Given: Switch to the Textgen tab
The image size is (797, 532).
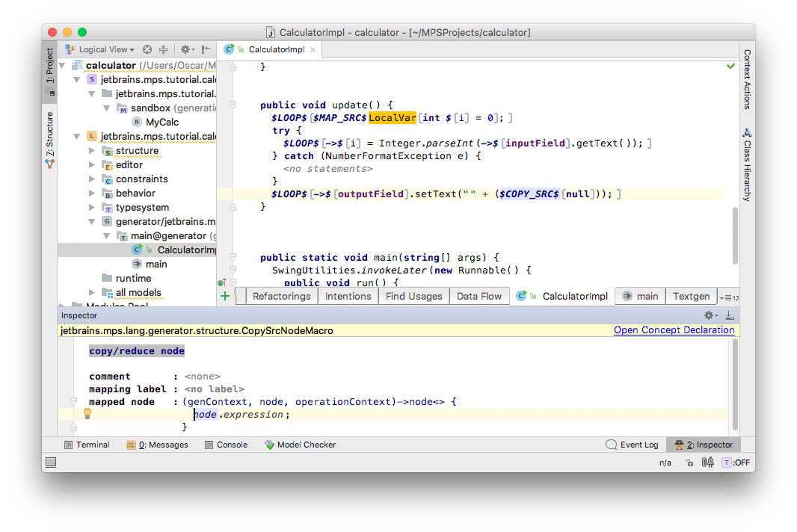Looking at the screenshot, I should [x=690, y=296].
